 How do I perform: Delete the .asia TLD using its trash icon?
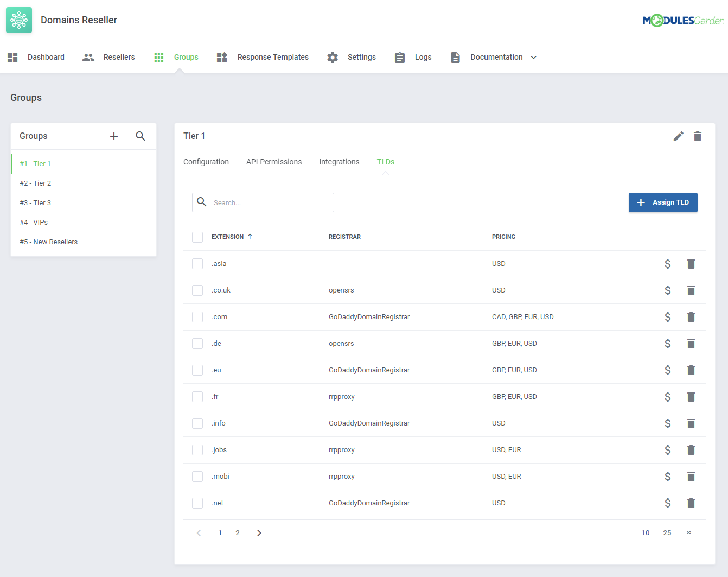click(691, 263)
